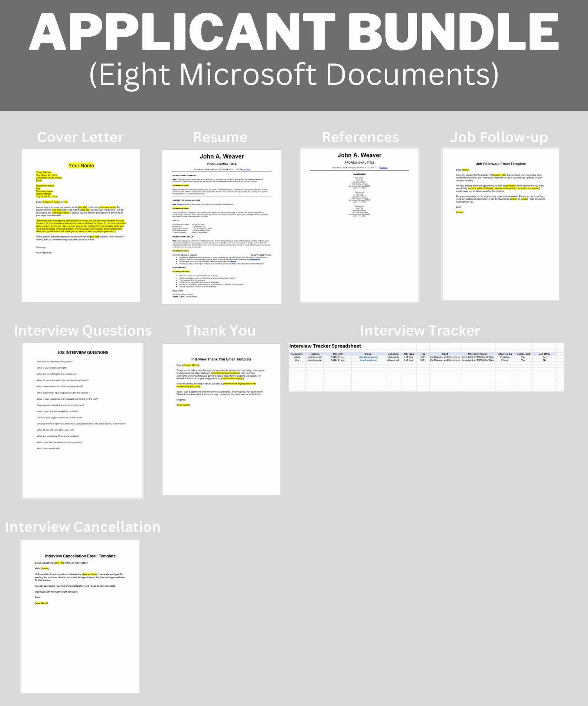Click the 'Resume' heading label
This screenshot has width=588, height=706.
point(220,137)
